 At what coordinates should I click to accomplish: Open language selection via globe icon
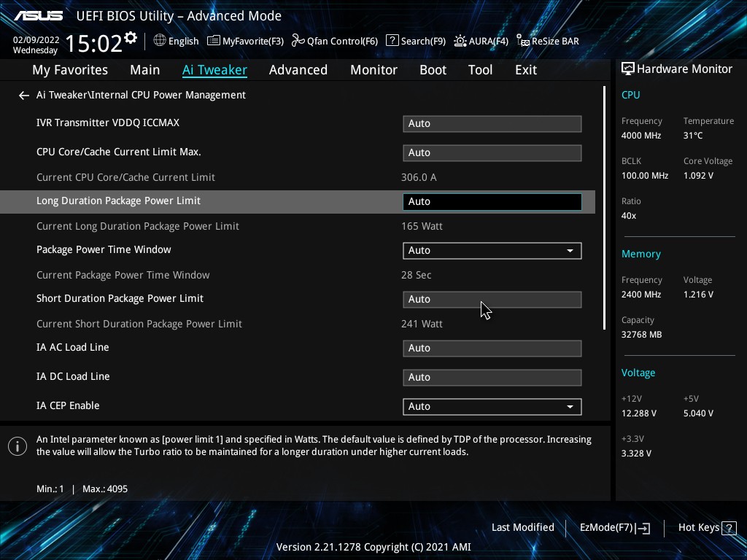[x=160, y=41]
